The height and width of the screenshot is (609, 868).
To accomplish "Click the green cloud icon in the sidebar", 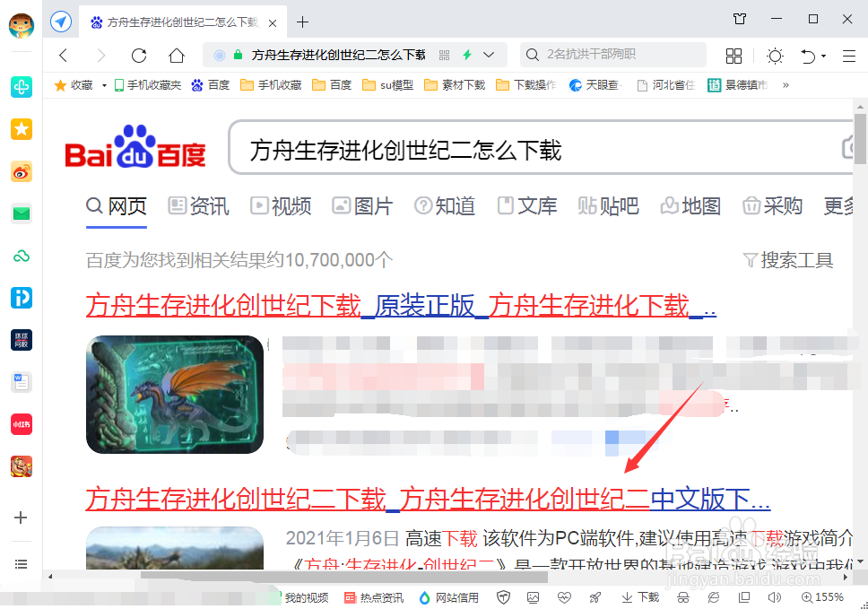I will pyautogui.click(x=21, y=256).
